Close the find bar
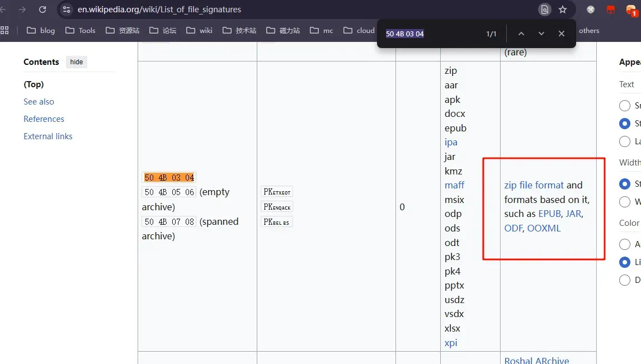 click(x=561, y=34)
